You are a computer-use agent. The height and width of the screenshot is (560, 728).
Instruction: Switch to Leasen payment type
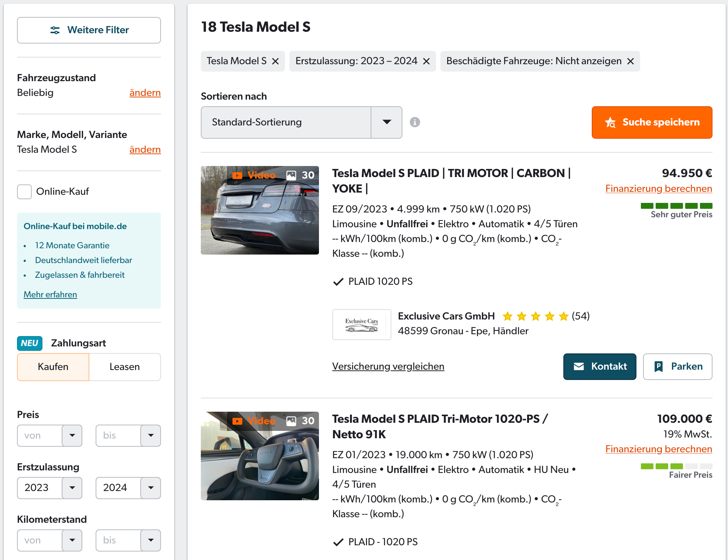pos(125,367)
